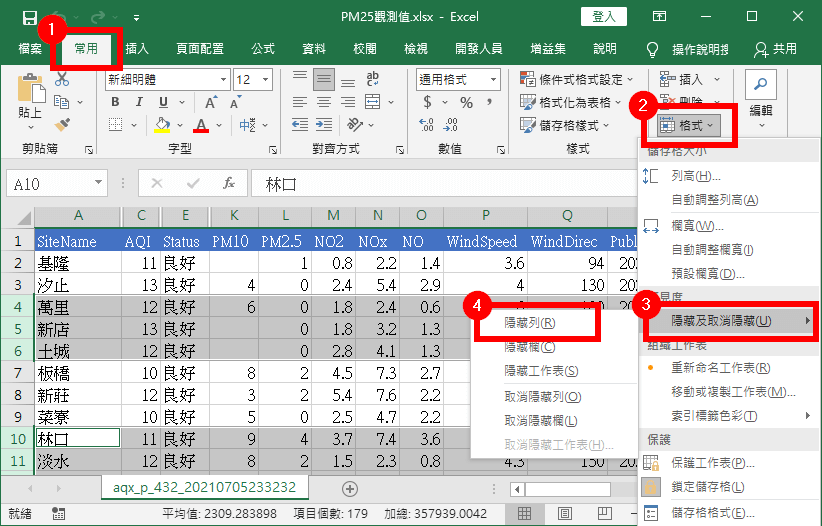The height and width of the screenshot is (526, 822).
Task: Switch to 頁面配置 tab
Action: pos(200,49)
